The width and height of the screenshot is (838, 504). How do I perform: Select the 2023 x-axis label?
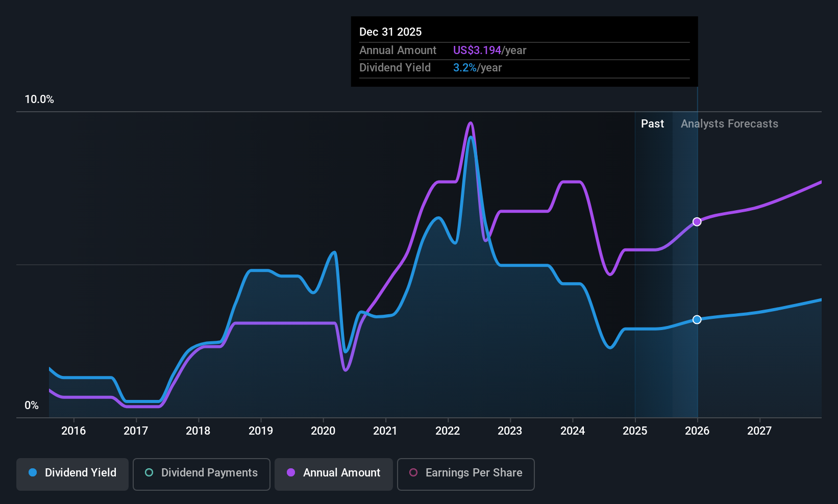[x=510, y=431]
